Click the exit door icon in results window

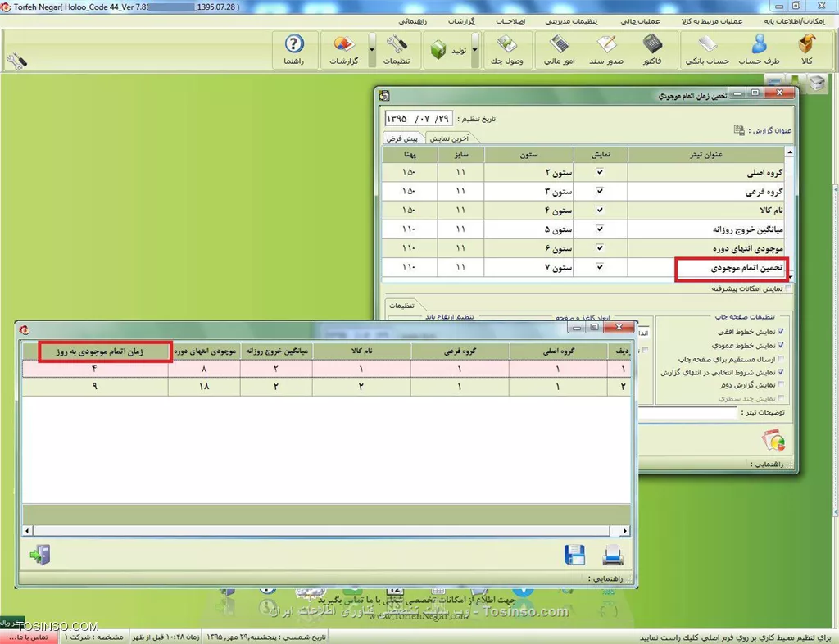(40, 555)
